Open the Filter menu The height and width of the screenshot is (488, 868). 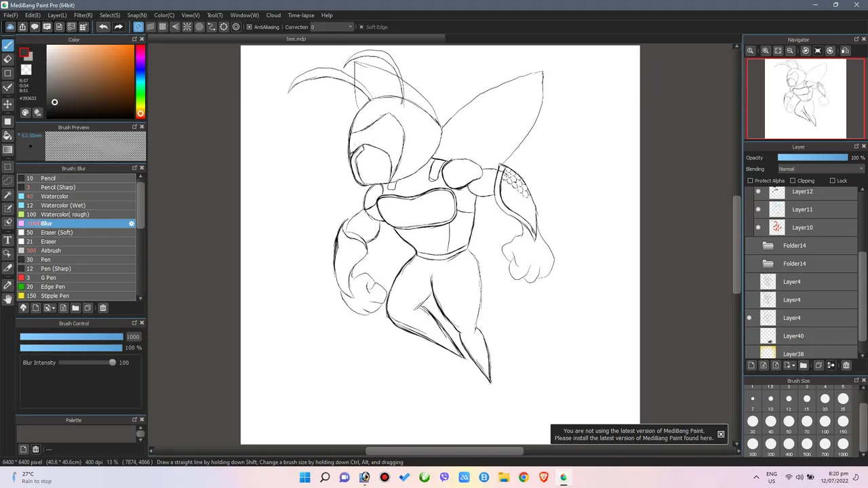83,15
